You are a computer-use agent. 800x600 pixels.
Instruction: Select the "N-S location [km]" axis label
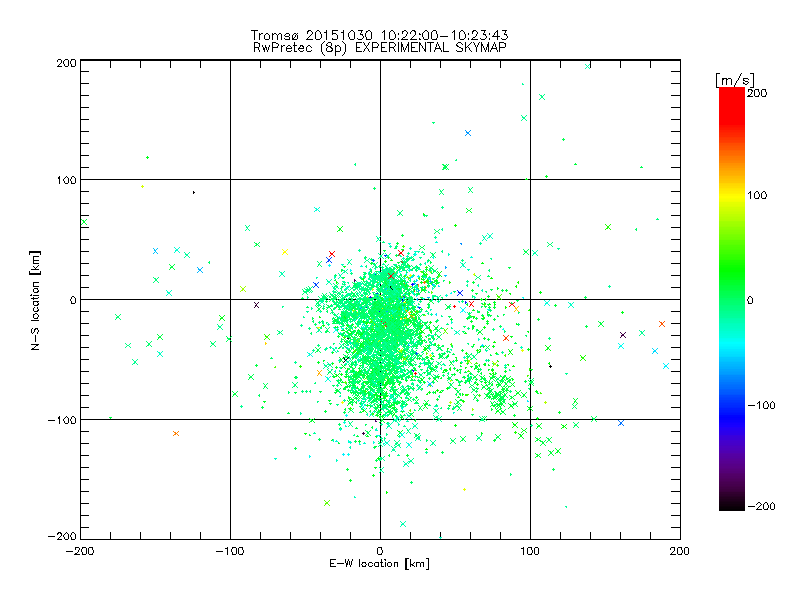pyautogui.click(x=35, y=300)
